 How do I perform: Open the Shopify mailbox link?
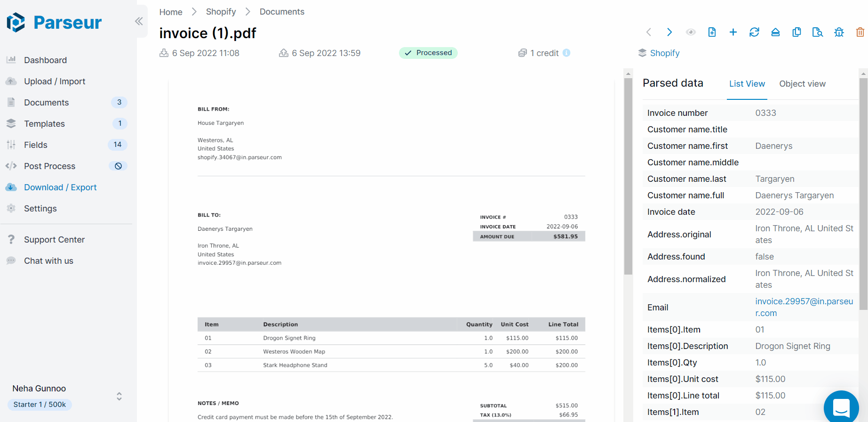click(x=665, y=53)
